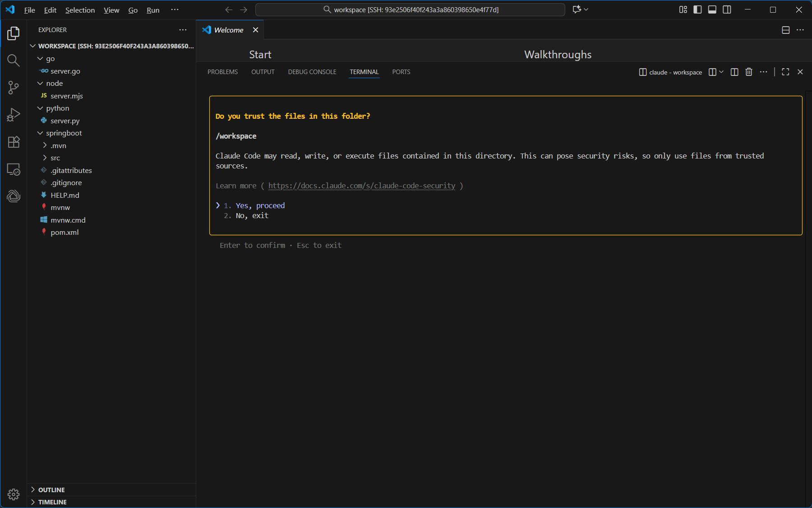Toggle the secondary side bar
812x508 pixels.
point(727,10)
